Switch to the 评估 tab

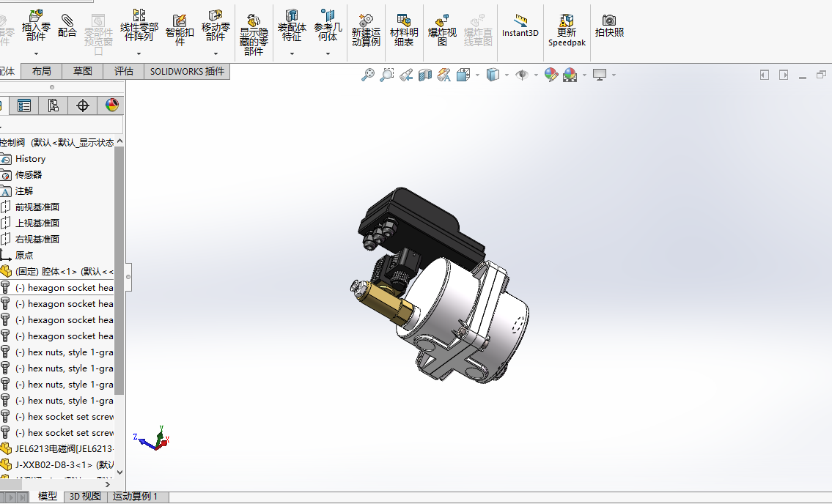(x=124, y=71)
